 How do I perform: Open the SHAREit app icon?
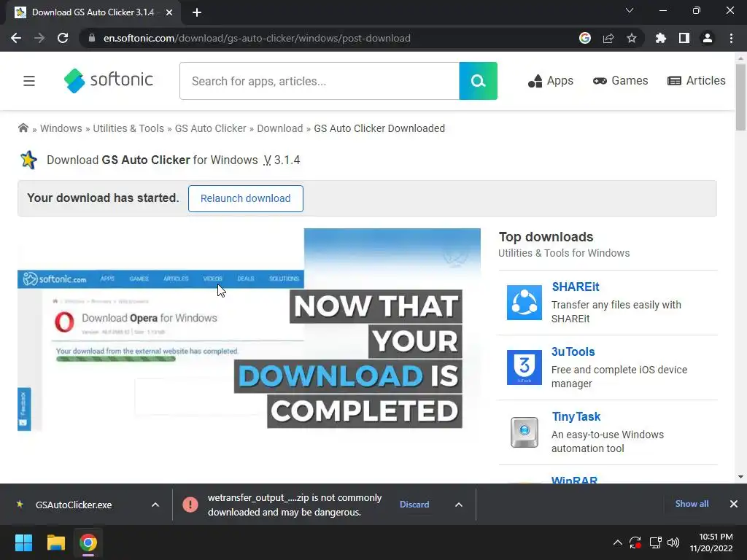click(x=524, y=303)
